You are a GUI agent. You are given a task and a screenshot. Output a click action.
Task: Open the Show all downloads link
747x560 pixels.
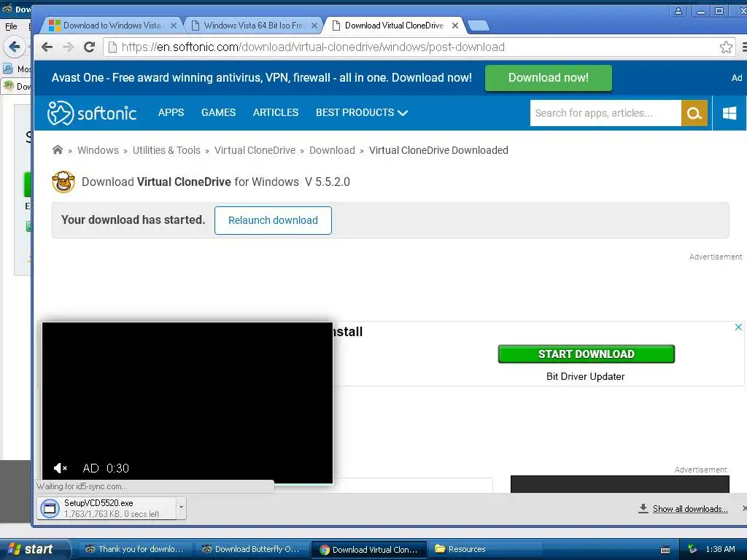690,508
